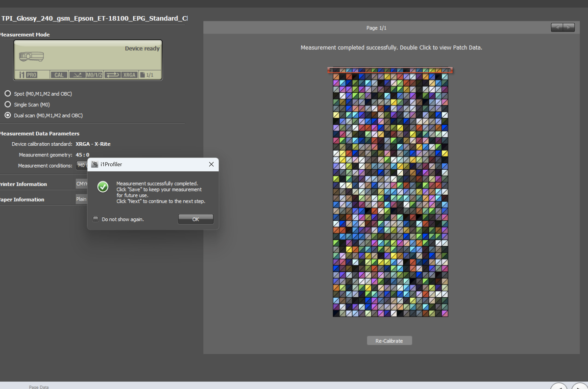
Task: Go to previous chart page arrow
Action: [557, 27]
